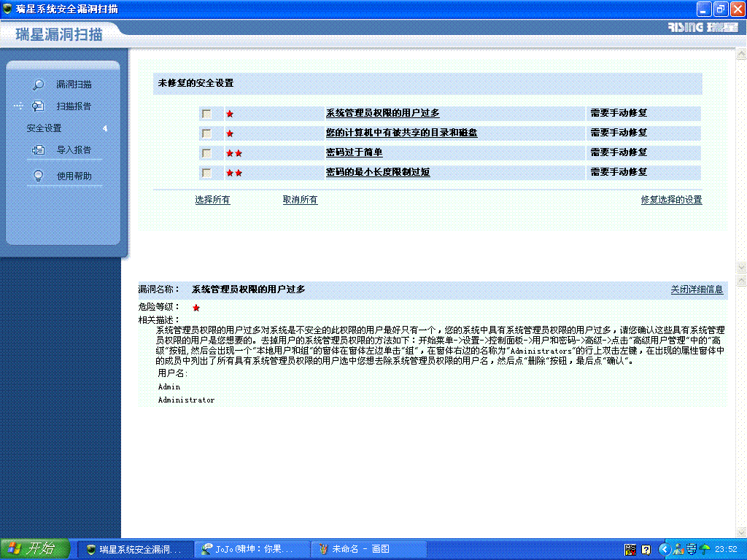Click the 取消所有 link
The height and width of the screenshot is (560, 747).
pos(300,200)
